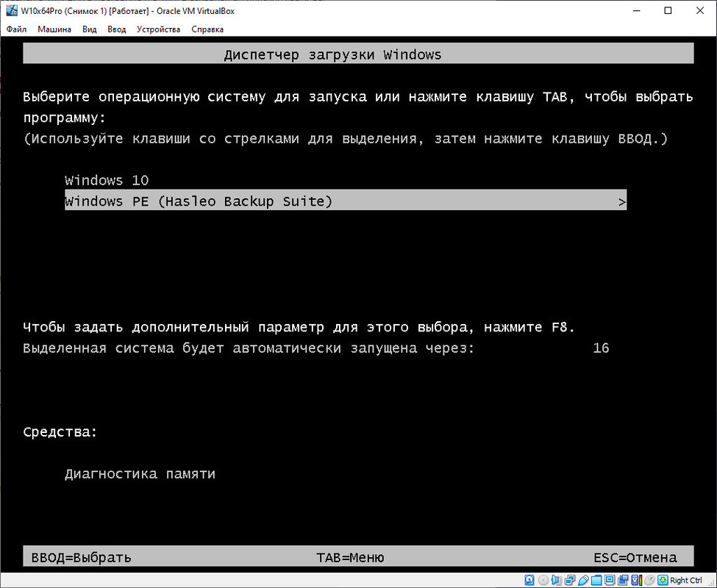Click the ESC=Отмена hint
Screen dimensions: 717x588
635,557
